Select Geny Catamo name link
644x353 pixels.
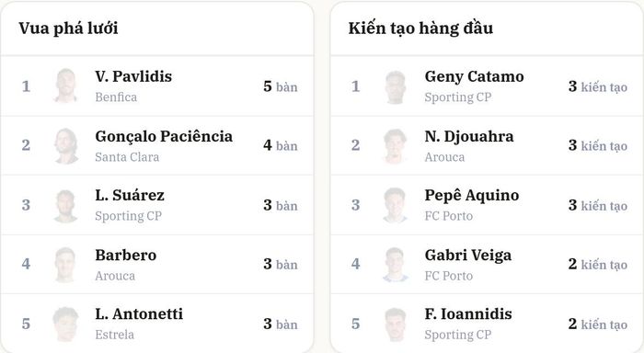[x=475, y=77]
